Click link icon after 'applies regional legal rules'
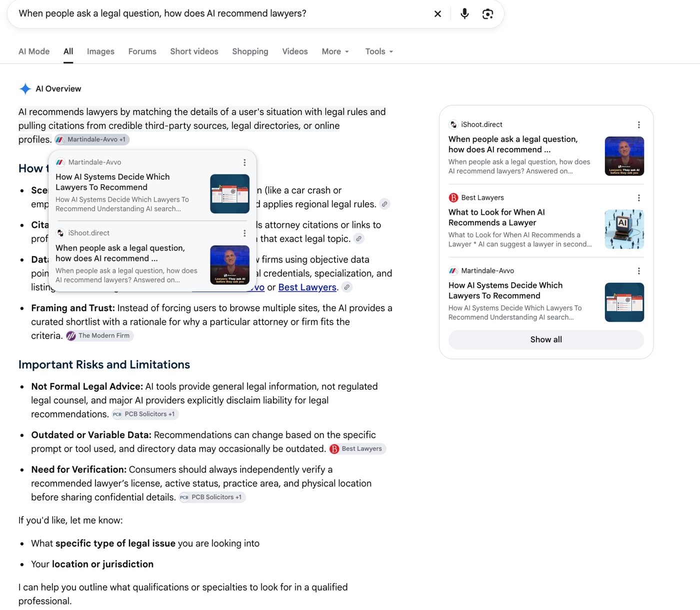Image resolution: width=700 pixels, height=610 pixels. click(x=384, y=204)
